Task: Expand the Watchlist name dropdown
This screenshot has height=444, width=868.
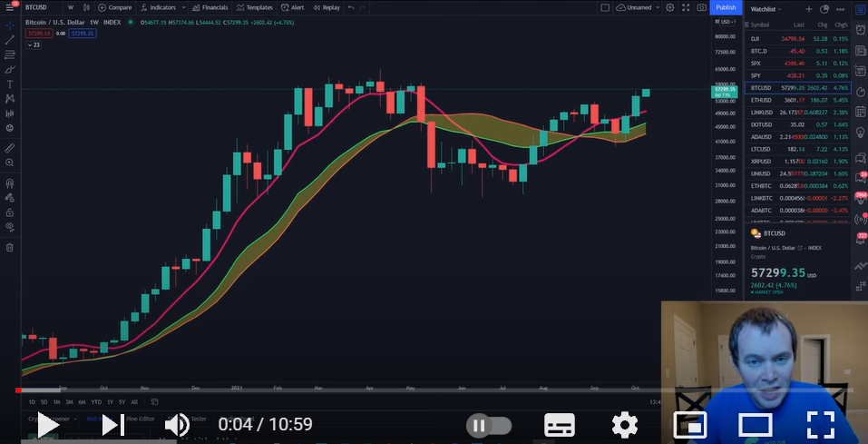Action: coord(766,9)
